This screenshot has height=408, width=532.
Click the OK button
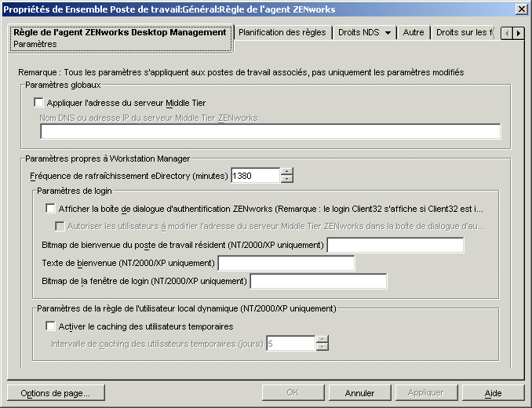[293, 393]
